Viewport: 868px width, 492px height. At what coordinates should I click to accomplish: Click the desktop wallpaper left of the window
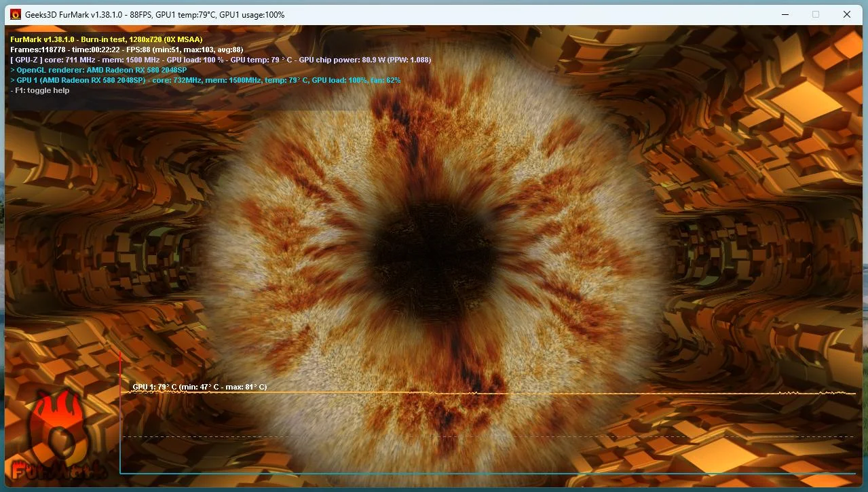point(2,271)
